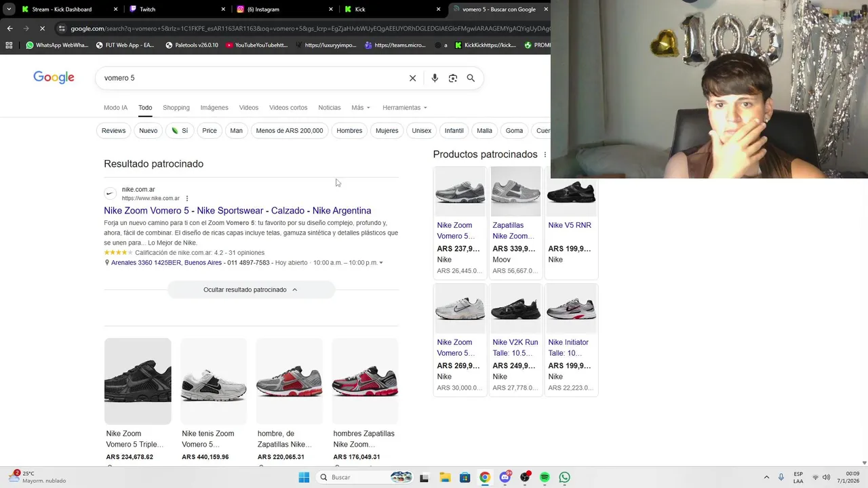Open KickKick bookmark in bookmarks bar

[486, 45]
